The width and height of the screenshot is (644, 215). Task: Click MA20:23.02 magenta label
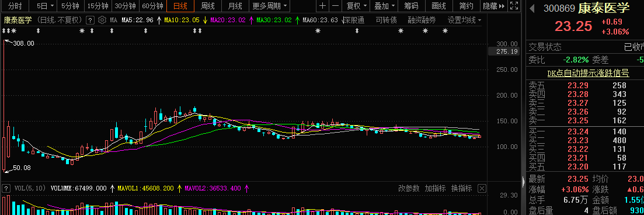[x=228, y=20]
